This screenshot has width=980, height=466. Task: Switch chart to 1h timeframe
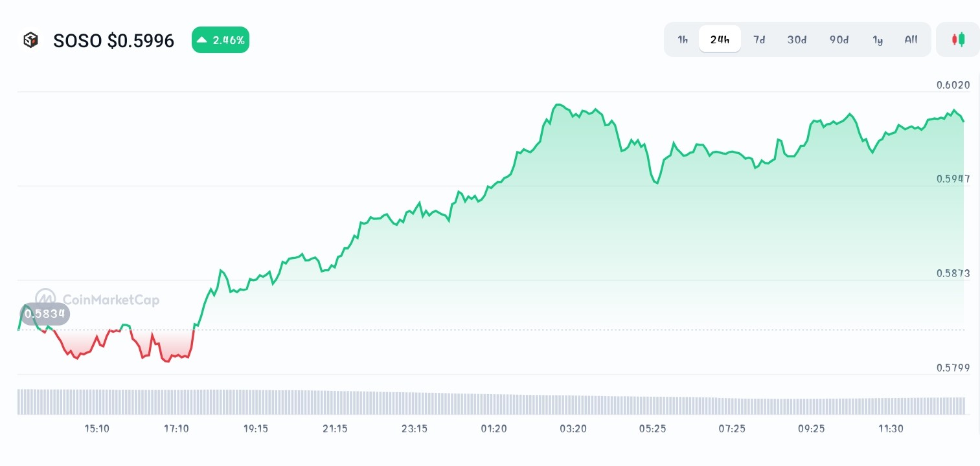[683, 39]
